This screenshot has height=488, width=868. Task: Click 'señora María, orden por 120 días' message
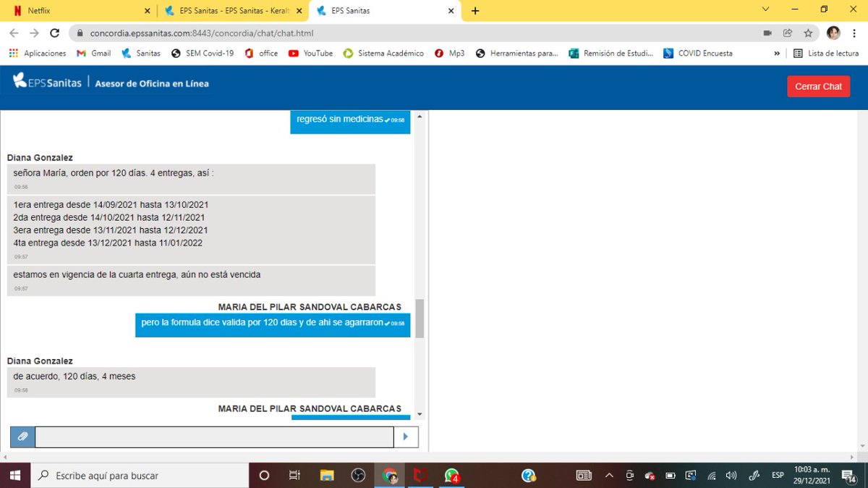pos(191,179)
